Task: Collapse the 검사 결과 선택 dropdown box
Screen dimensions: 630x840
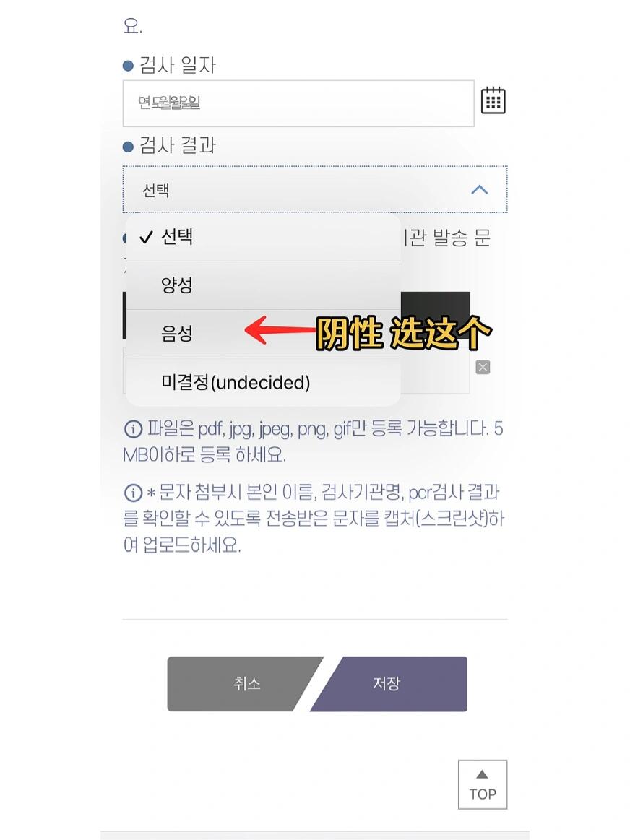Action: [x=315, y=190]
